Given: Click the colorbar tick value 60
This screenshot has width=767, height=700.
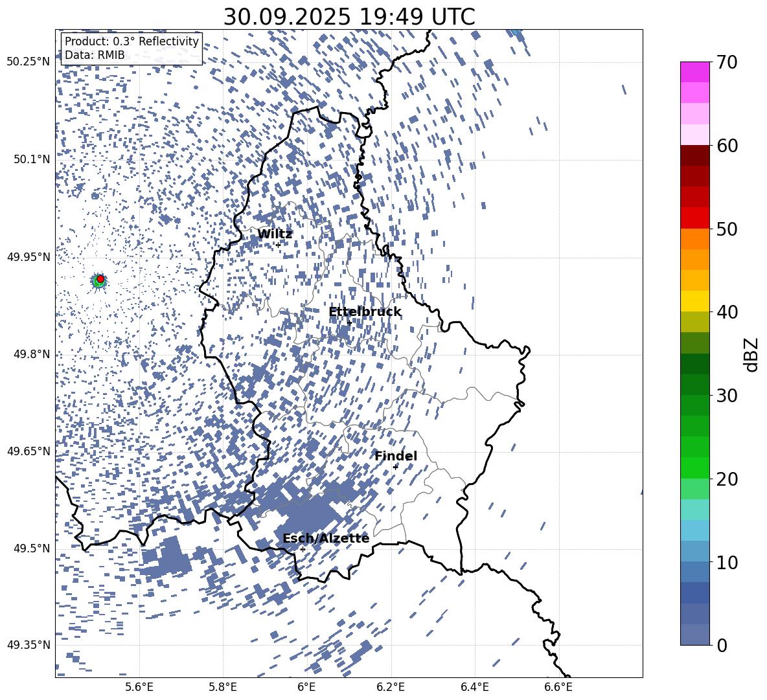Looking at the screenshot, I should pyautogui.click(x=727, y=146).
